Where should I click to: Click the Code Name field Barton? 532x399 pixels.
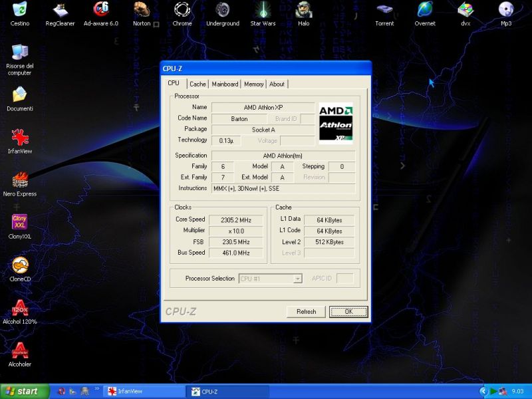click(239, 119)
